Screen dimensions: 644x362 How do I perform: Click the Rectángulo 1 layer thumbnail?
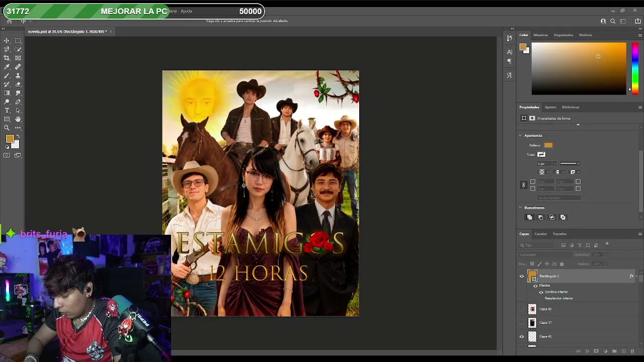pyautogui.click(x=532, y=276)
